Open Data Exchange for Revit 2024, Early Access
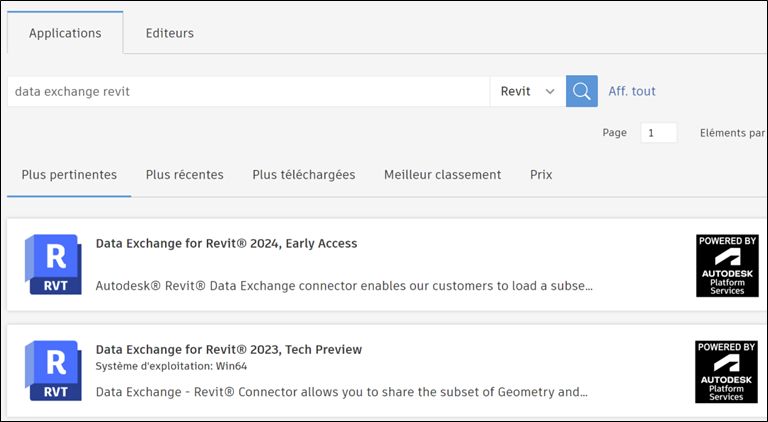 (226, 243)
